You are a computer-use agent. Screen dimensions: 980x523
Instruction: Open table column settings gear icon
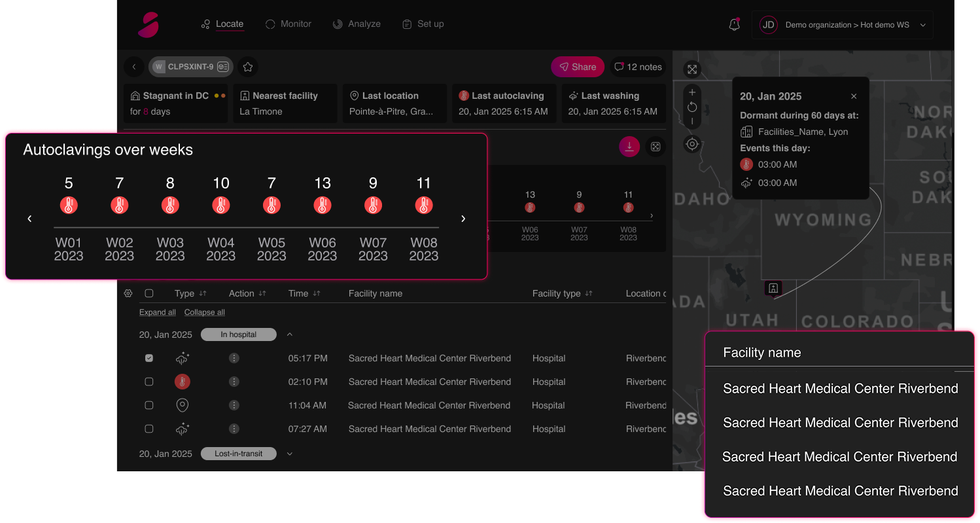128,293
